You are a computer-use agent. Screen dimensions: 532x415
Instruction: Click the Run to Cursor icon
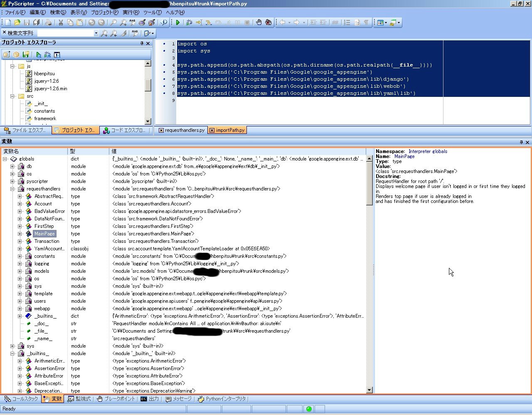click(x=199, y=22)
